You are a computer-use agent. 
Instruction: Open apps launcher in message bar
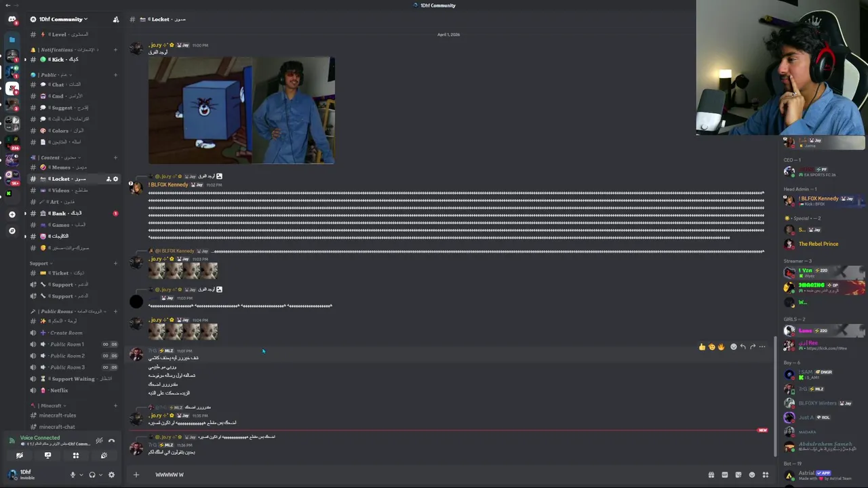pyautogui.click(x=766, y=474)
